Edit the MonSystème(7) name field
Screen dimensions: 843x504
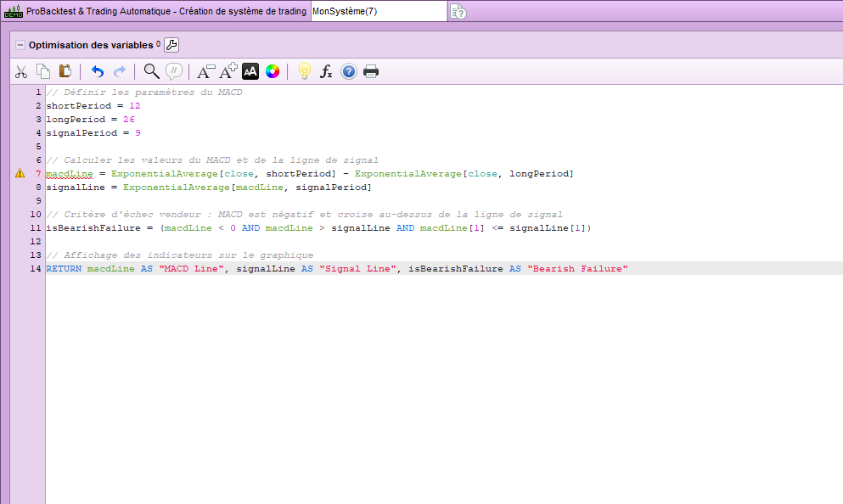pos(379,11)
